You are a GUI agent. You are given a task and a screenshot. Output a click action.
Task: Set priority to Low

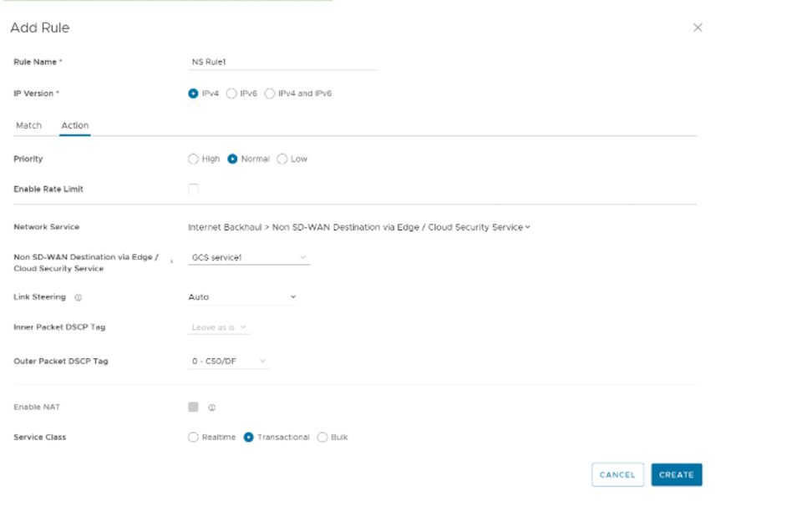[x=282, y=159]
